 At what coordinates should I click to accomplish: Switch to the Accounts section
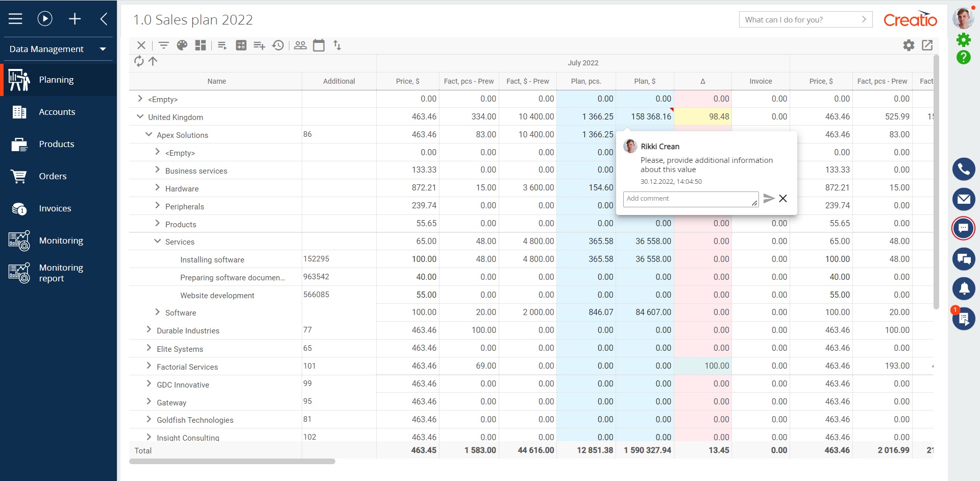[x=57, y=112]
